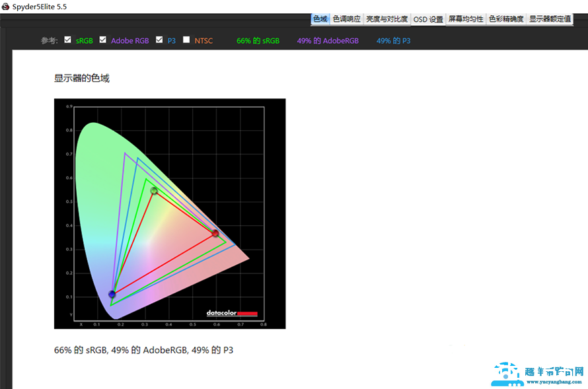Uncheck the P3 reference checkbox
The width and height of the screenshot is (588, 389).
coord(159,40)
